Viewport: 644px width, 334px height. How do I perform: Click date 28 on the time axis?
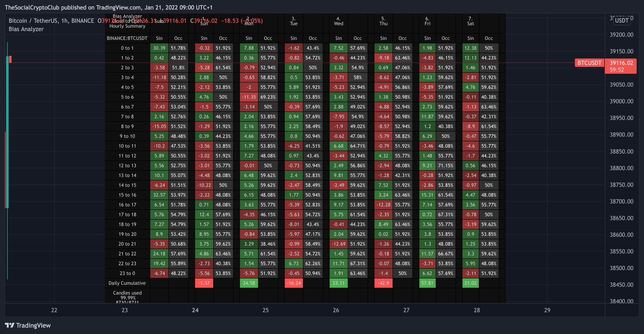(476, 310)
